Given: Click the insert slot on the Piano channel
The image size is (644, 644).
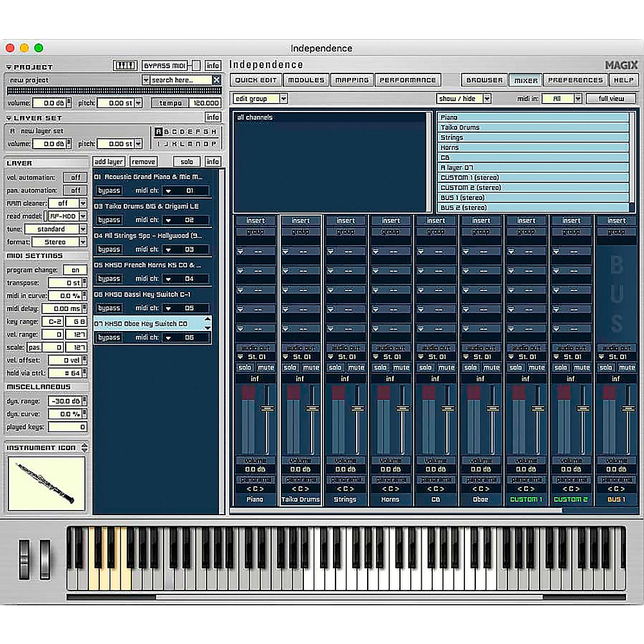Looking at the screenshot, I should pos(255,220).
